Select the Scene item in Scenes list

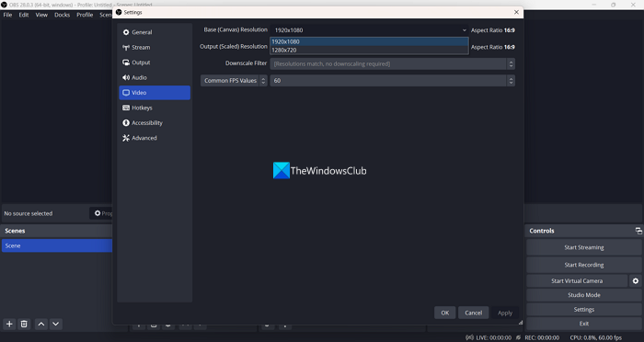tap(57, 245)
